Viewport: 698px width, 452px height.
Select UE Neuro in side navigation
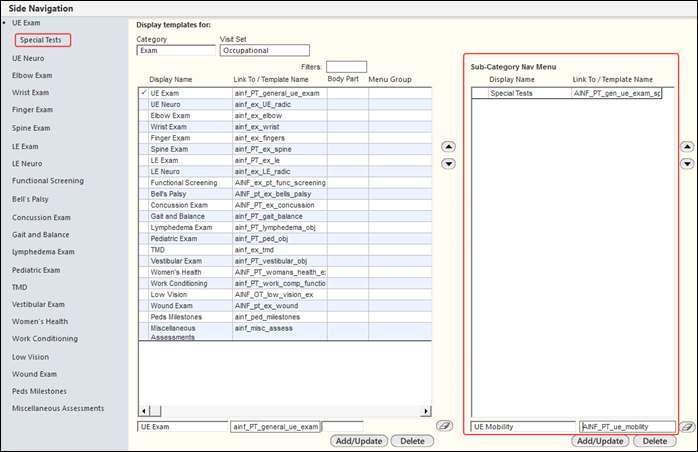click(28, 58)
